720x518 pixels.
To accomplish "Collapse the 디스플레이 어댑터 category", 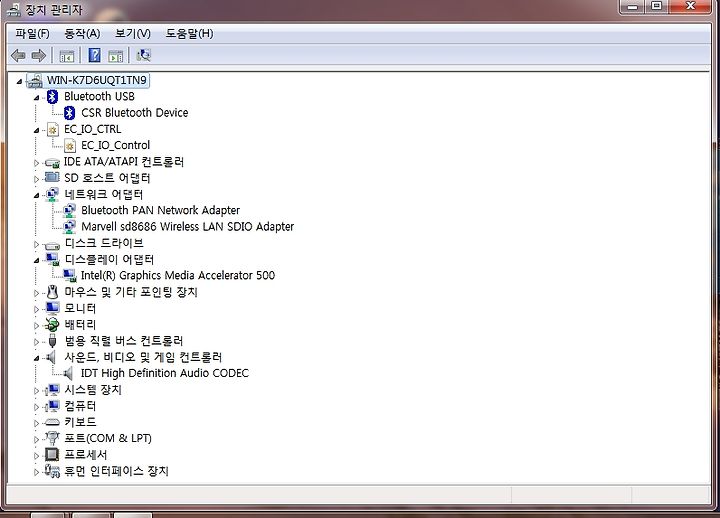I will (37, 261).
